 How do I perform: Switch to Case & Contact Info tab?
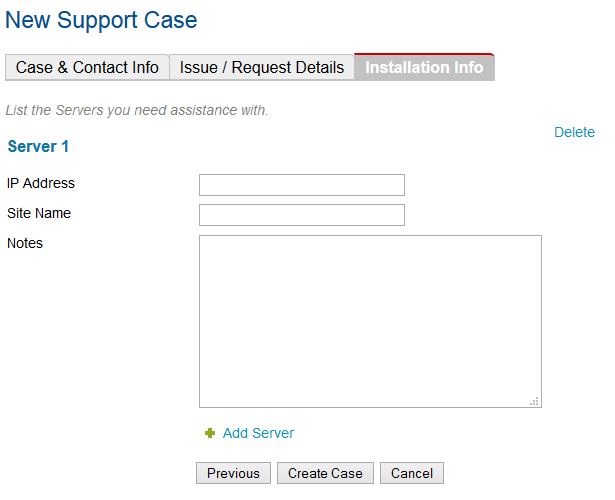[x=87, y=68]
